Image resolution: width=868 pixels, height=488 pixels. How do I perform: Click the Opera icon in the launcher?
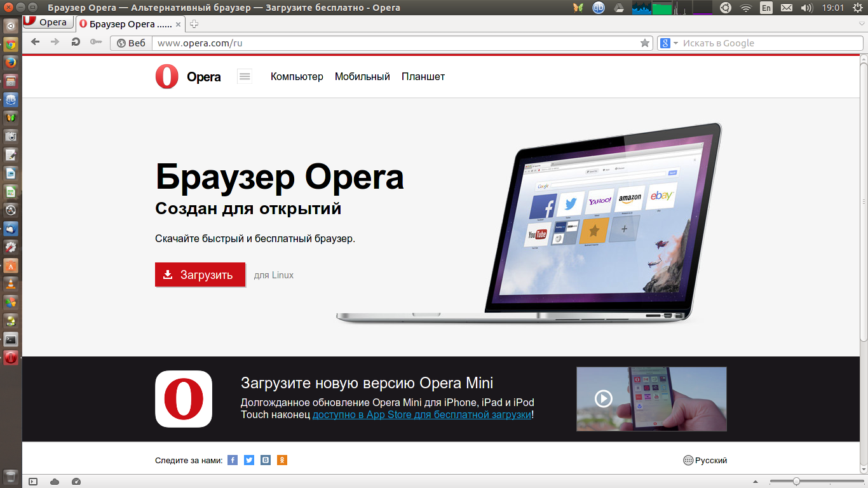(x=11, y=357)
